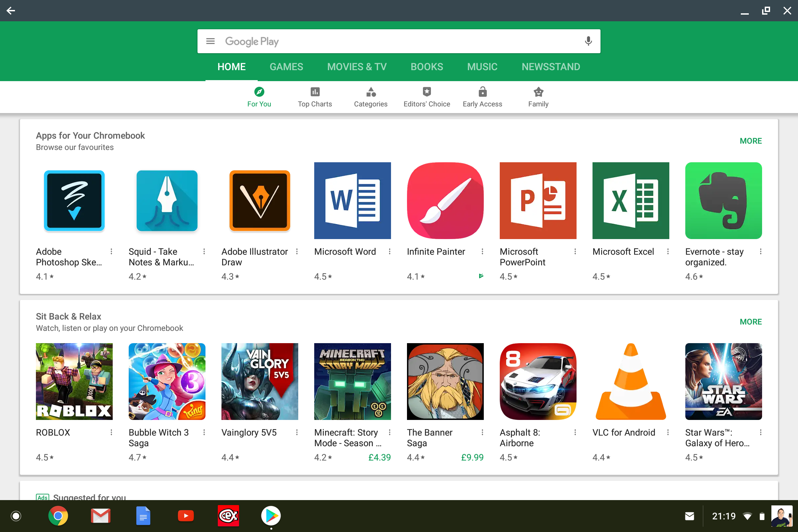
Task: Open overflow menu for Adobe Photoshop Sketch
Action: coord(111,251)
